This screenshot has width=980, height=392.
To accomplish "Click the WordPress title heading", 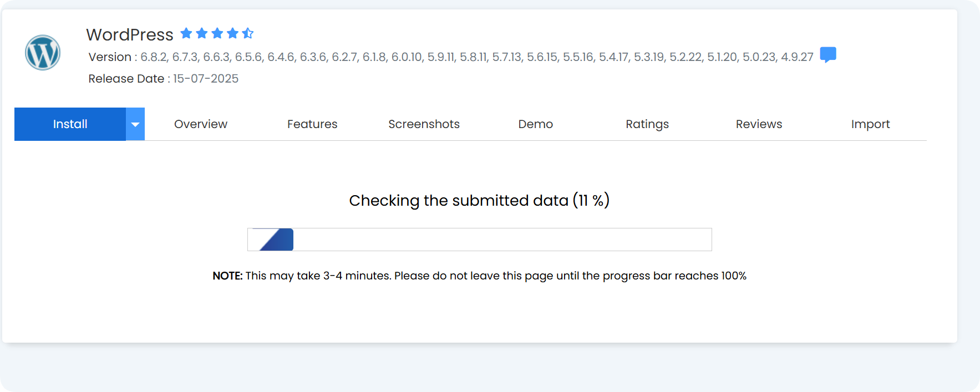I will pyautogui.click(x=130, y=34).
